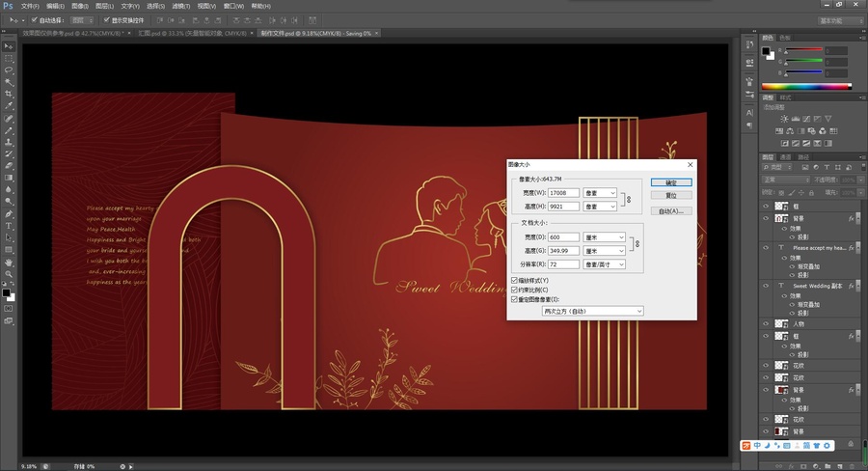Viewport: 868px width, 471px height.
Task: Toggle Constrain Proportions checkbox
Action: tap(514, 290)
